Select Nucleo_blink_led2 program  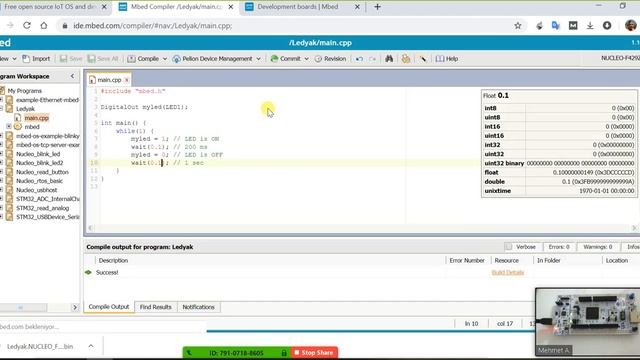(40, 163)
